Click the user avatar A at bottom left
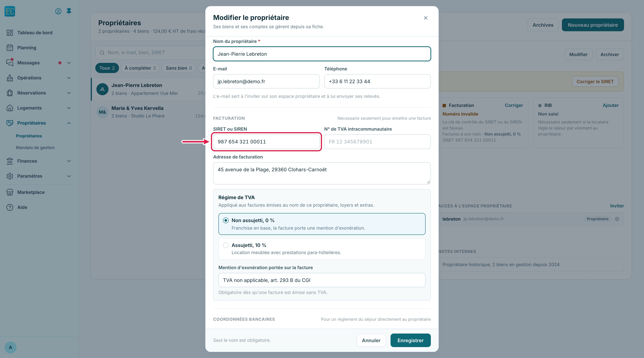The height and width of the screenshot is (358, 644). point(11,347)
